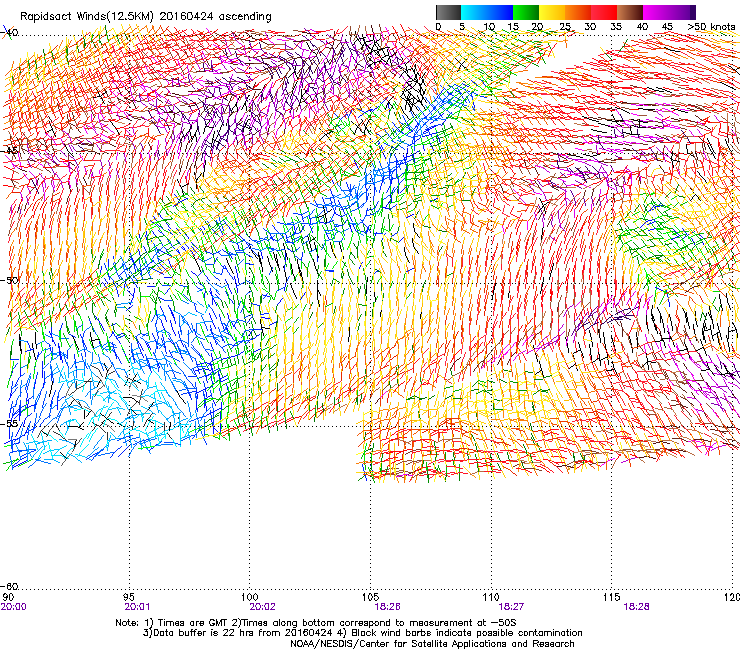
Task: Click the cyan-to-blue 5–15 knot legend swatch
Action: pyautogui.click(x=487, y=12)
